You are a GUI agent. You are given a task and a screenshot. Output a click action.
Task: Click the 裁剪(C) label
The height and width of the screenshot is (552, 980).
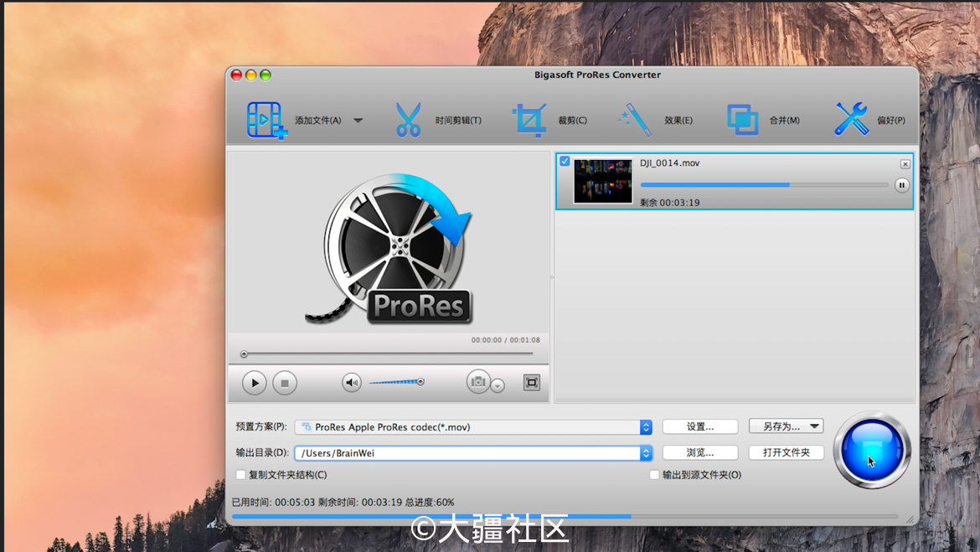pyautogui.click(x=572, y=121)
